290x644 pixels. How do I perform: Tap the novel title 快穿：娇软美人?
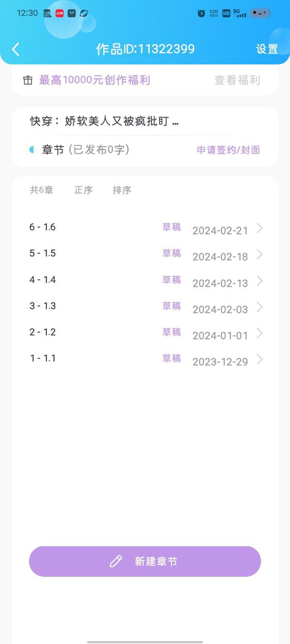pos(104,121)
